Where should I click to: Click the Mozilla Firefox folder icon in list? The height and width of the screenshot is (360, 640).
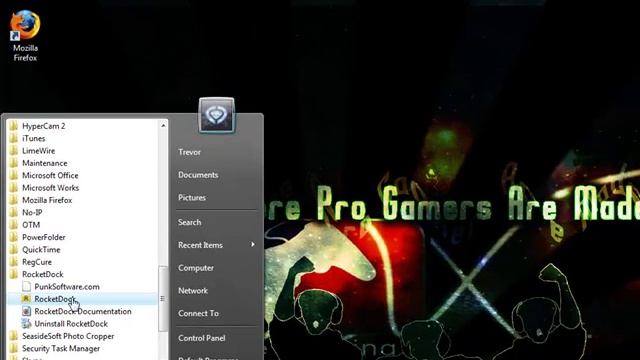click(13, 200)
